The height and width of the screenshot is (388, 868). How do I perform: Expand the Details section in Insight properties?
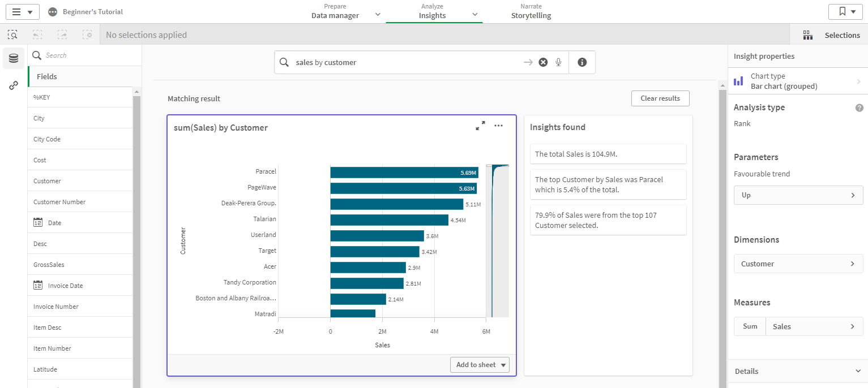[x=798, y=371]
